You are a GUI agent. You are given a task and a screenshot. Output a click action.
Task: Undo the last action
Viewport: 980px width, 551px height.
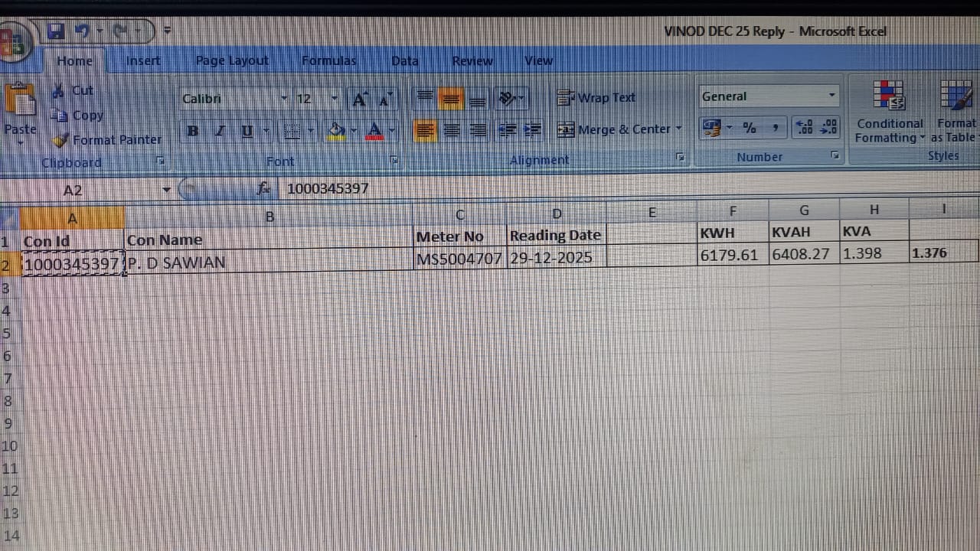click(x=82, y=31)
